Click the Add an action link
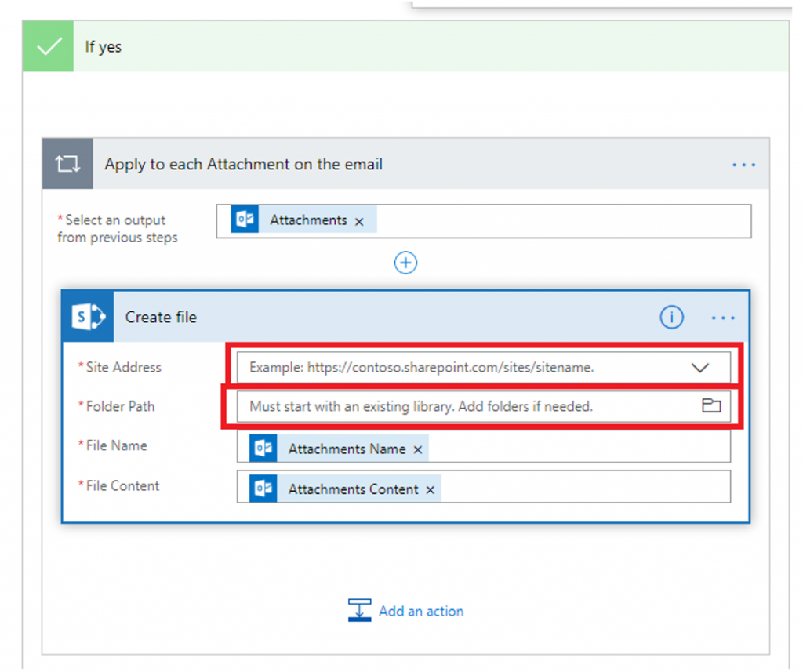The image size is (803, 672). tap(420, 611)
